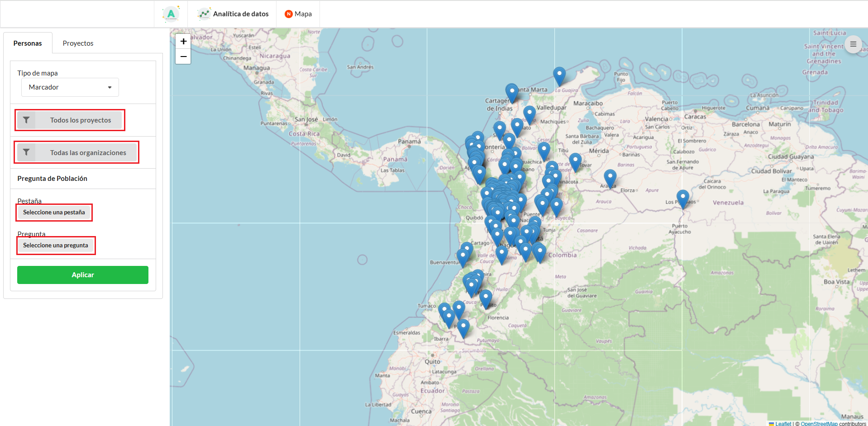Switch to the Proyectos tab
868x426 pixels.
point(78,43)
